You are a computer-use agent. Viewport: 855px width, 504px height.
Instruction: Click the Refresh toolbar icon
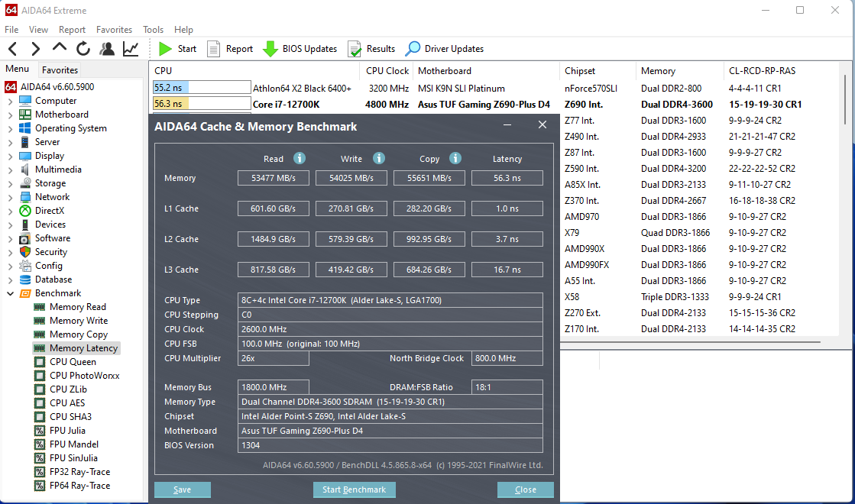coord(83,49)
